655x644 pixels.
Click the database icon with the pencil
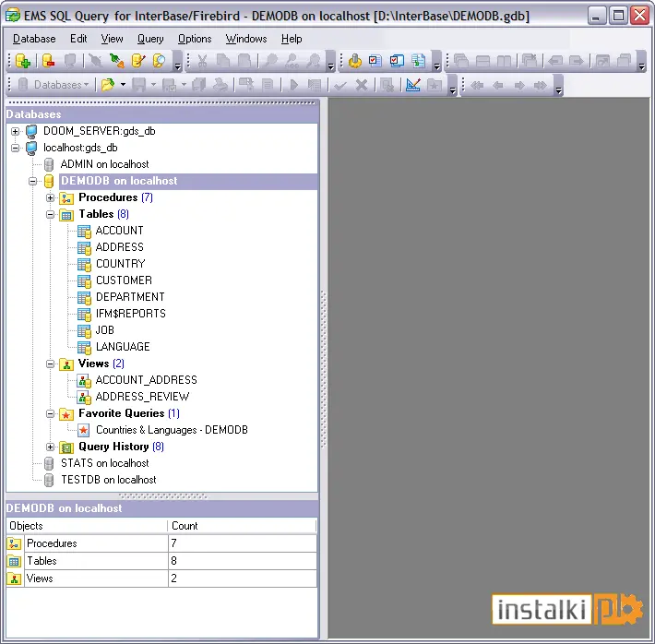[x=138, y=61]
